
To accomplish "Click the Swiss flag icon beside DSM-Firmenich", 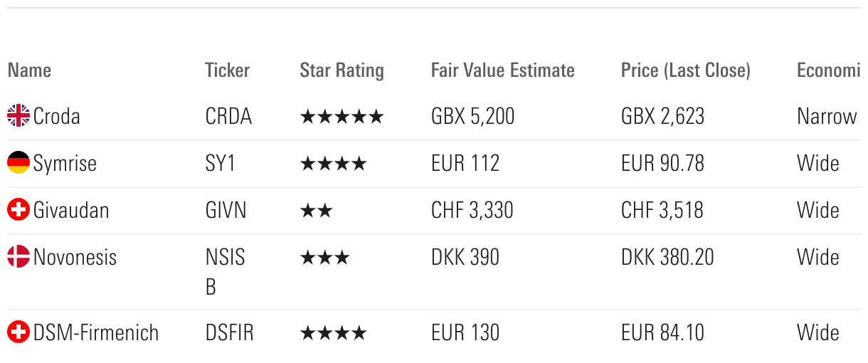I will 18,332.
